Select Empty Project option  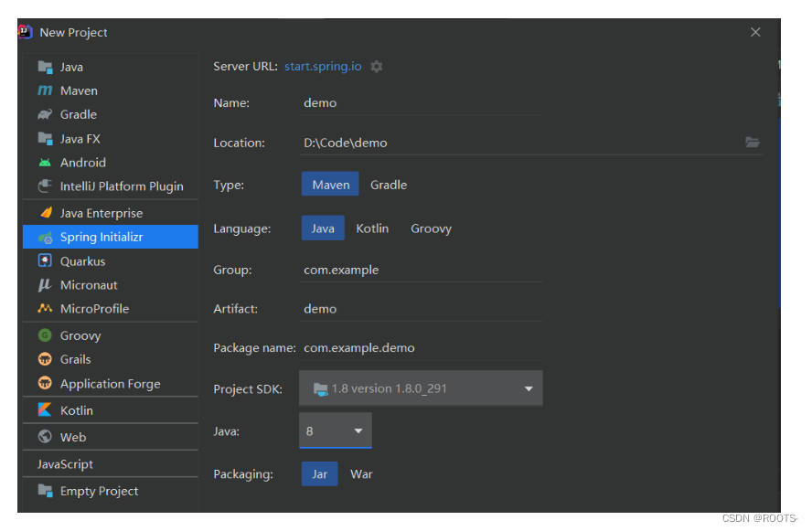pyautogui.click(x=111, y=491)
